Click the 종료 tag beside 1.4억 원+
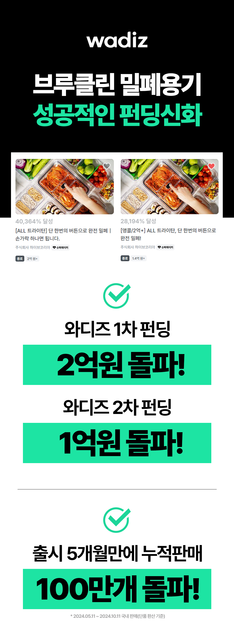The height and width of the screenshot is (644, 234). (125, 258)
